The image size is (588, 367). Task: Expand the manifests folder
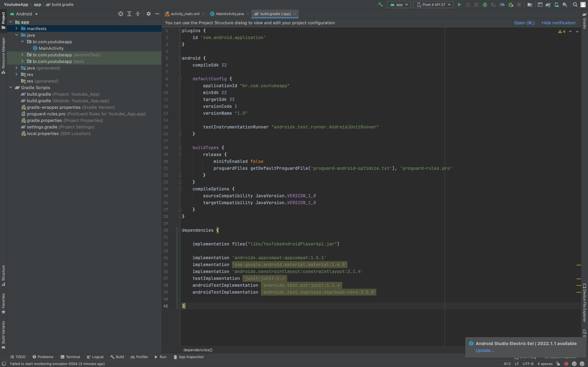17,28
